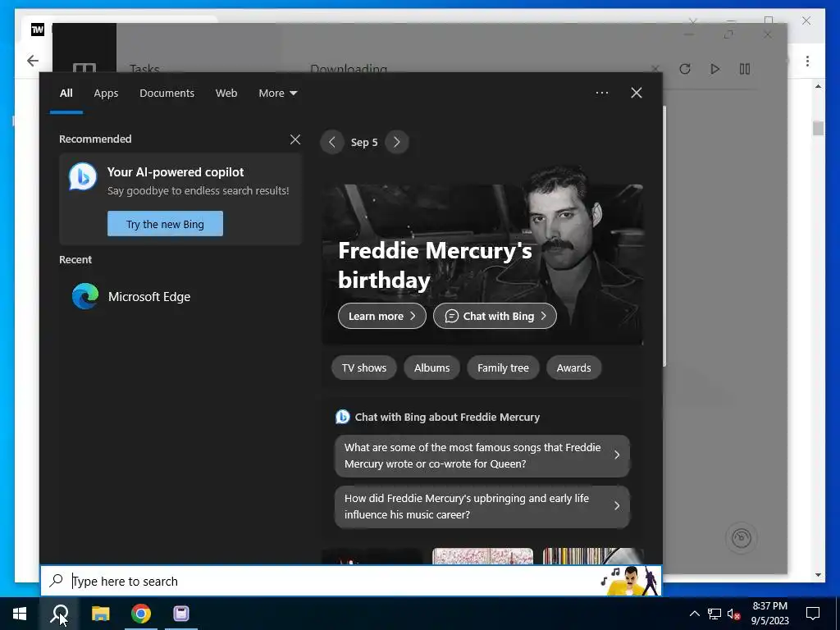Open middle thumbnail below chat suggestions
Image resolution: width=840 pixels, height=630 pixels.
[482, 556]
